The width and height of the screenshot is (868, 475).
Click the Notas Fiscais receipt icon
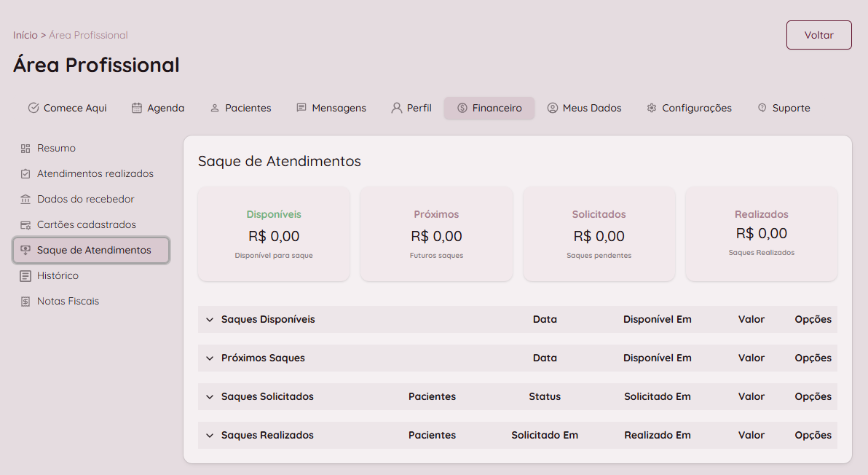point(25,301)
